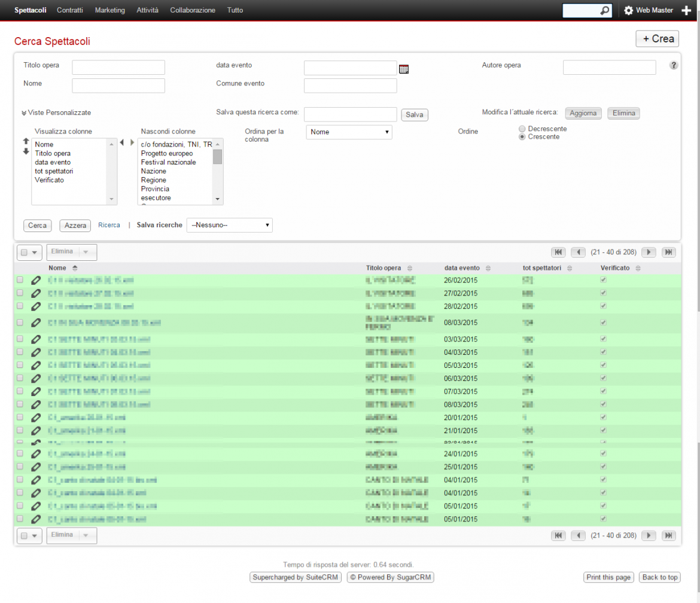Move column to visible list with left arrow
This screenshot has width=700, height=603.
122,142
